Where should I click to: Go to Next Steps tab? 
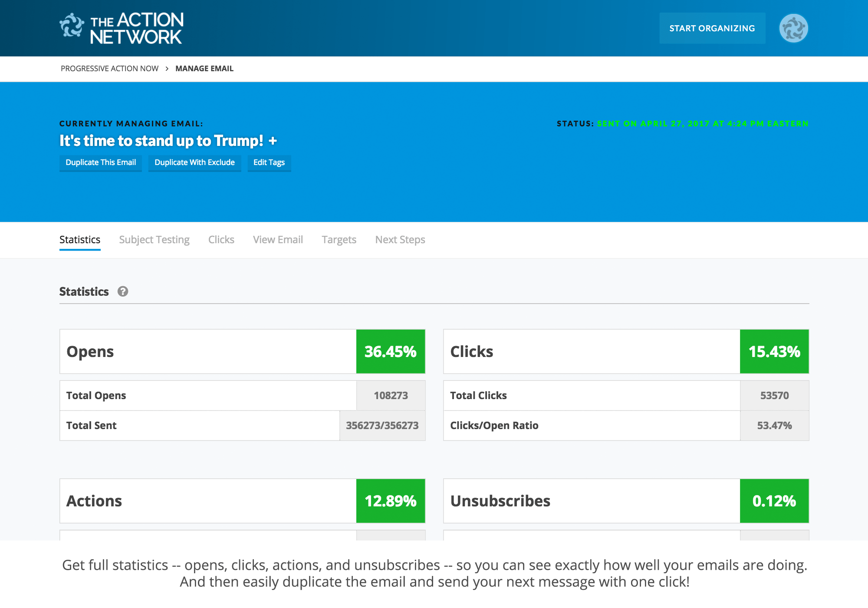[x=400, y=240]
